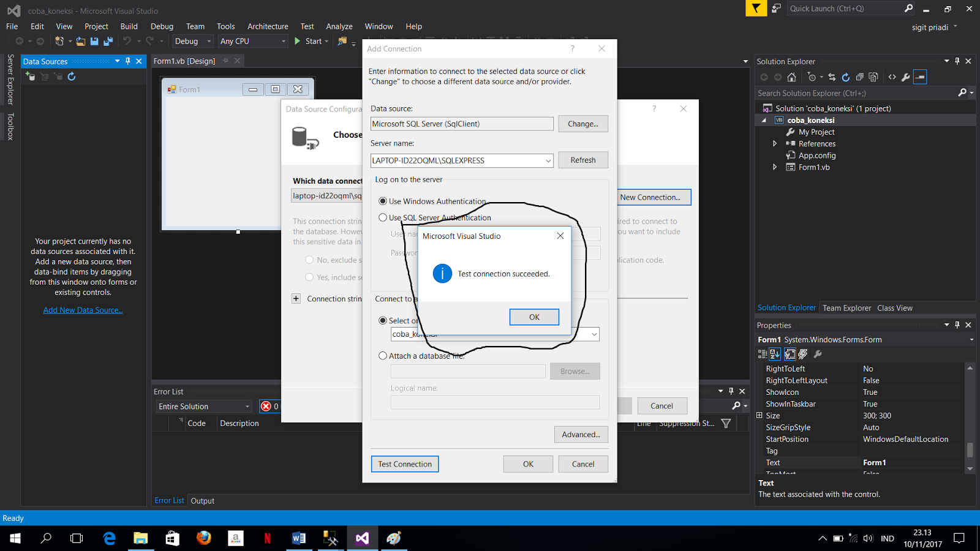Click the Pending Changes Filter icon
980x551 pixels.
[x=812, y=77]
